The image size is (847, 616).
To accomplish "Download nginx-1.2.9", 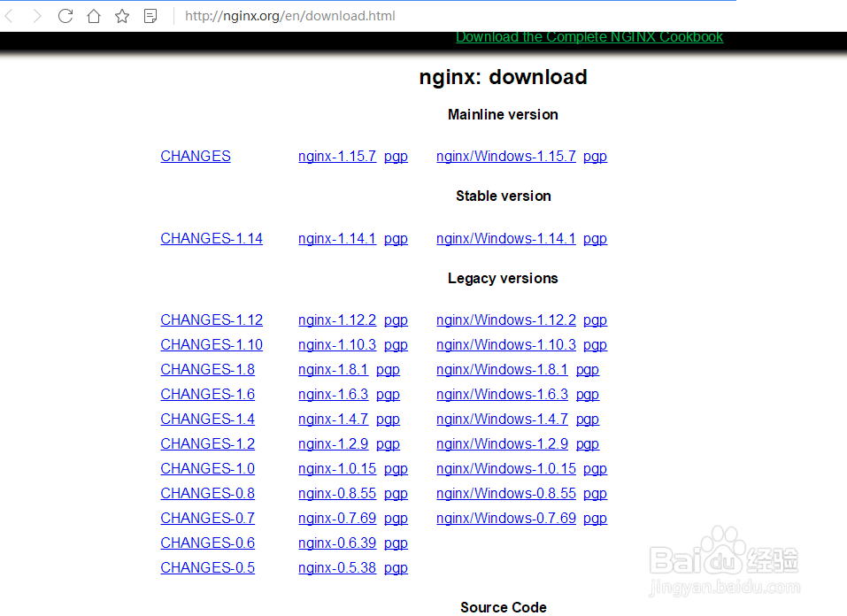I will [334, 444].
